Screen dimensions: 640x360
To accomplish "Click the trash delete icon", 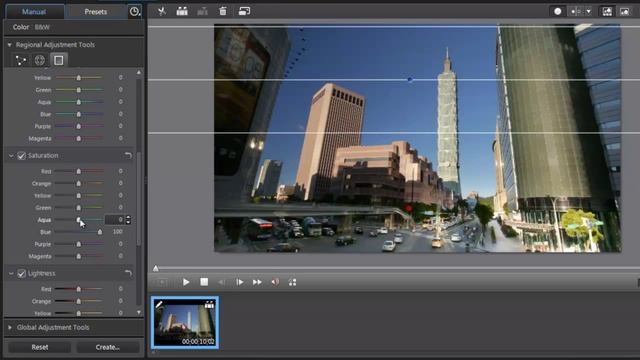I will pos(223,11).
